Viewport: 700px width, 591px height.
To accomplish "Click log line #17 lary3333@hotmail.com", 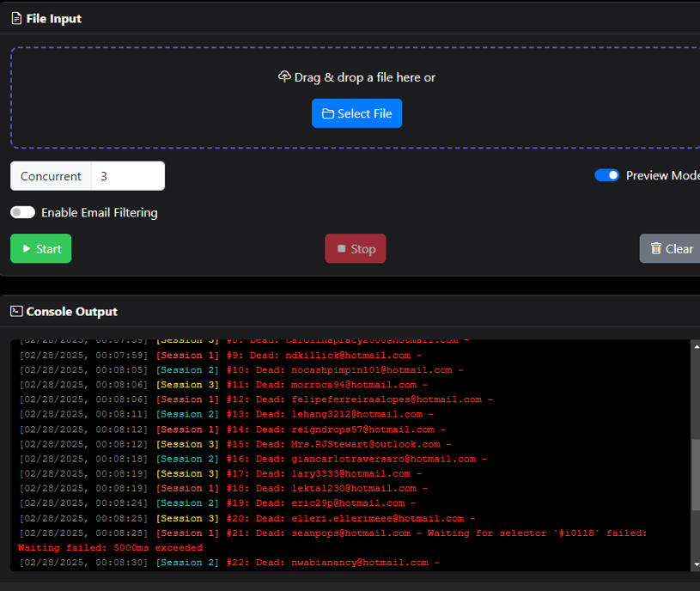I will 221,473.
